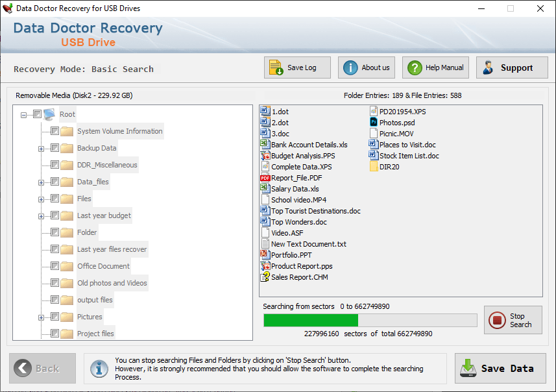The height and width of the screenshot is (392, 556).
Task: Click the Save Log button
Action: click(297, 67)
